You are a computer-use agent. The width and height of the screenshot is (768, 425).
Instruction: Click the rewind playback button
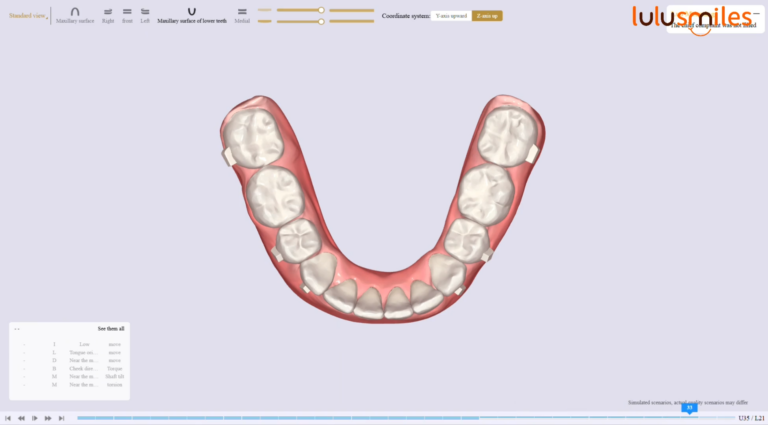21,418
